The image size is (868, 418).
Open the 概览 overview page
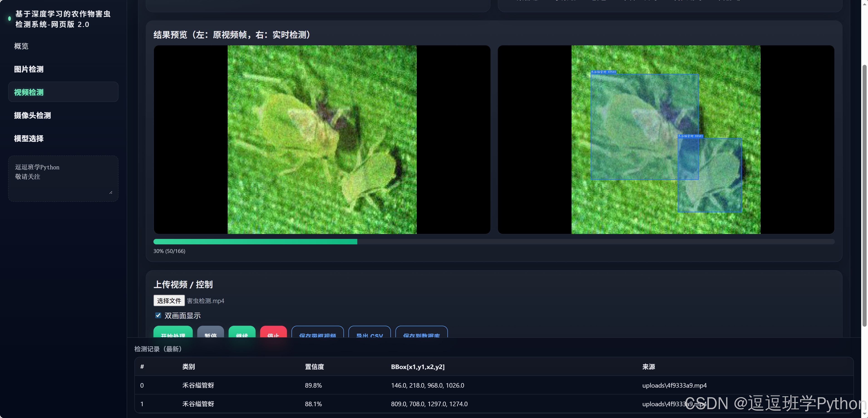21,46
